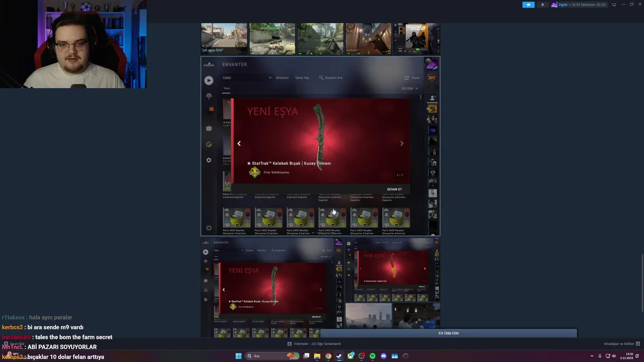Open the EN YENİ sort dropdown
The image size is (644, 362).
point(410,88)
